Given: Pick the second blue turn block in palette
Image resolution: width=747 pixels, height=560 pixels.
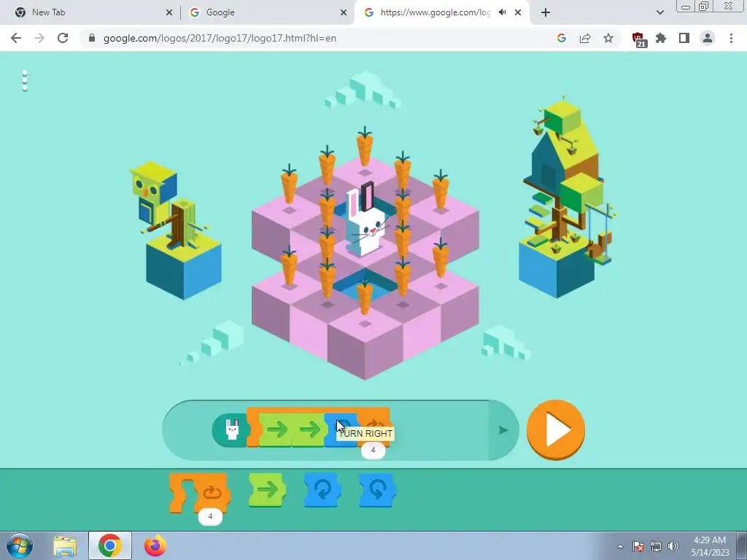Looking at the screenshot, I should (x=377, y=489).
